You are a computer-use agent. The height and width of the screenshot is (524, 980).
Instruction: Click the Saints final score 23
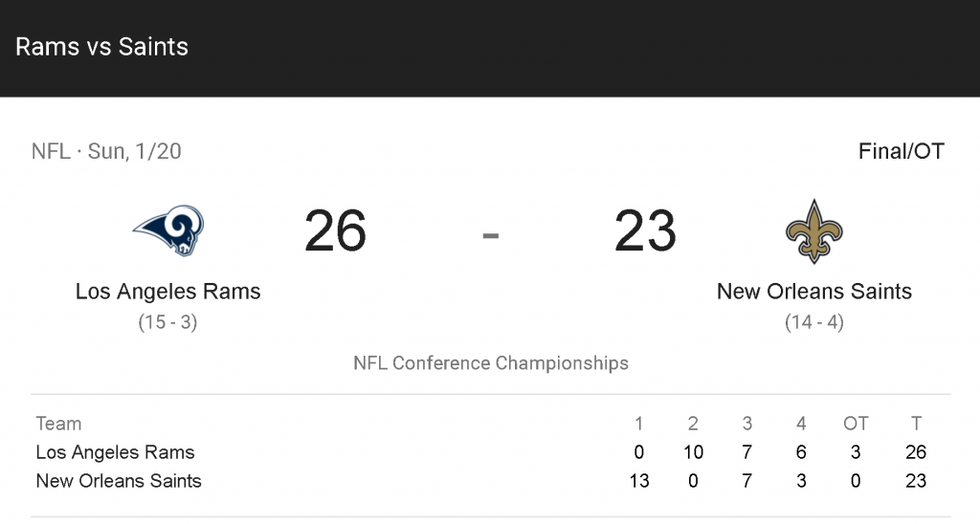[645, 231]
